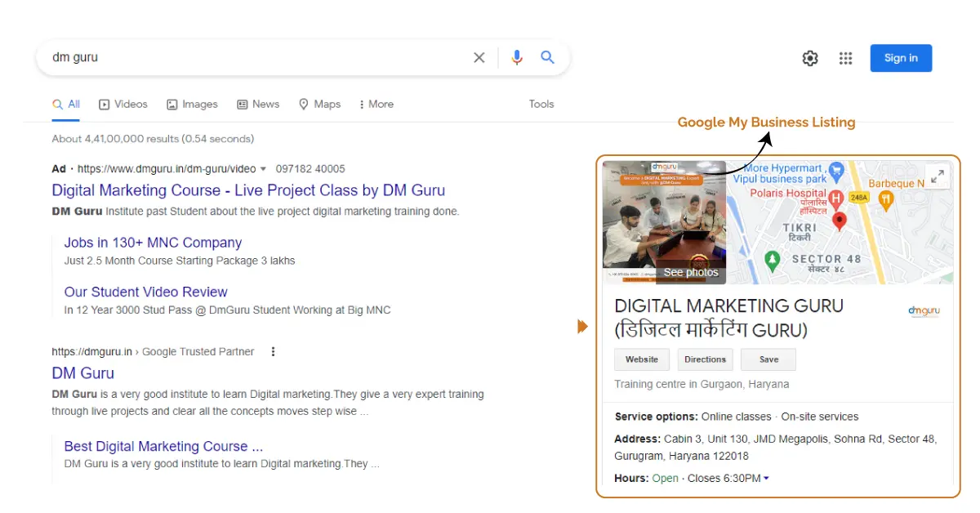Open the Maps tab

pos(319,105)
